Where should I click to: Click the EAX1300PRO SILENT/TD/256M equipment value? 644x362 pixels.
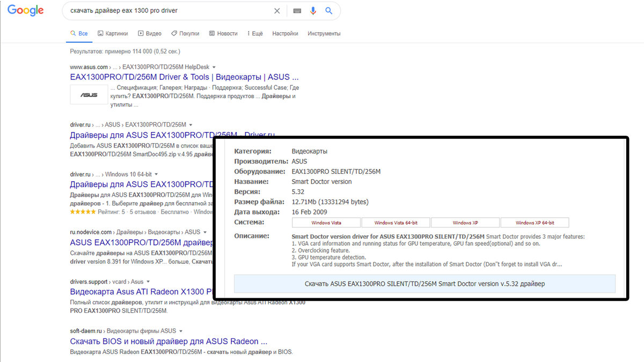click(x=336, y=172)
